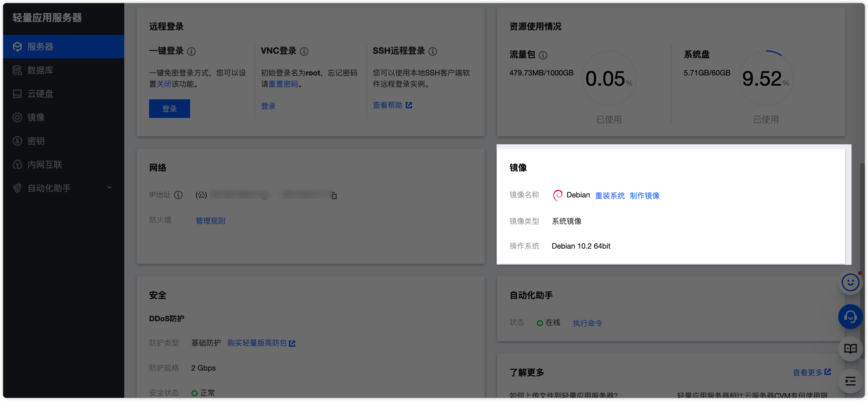
Task: Click the 基础防护 protection type value
Action: 206,343
